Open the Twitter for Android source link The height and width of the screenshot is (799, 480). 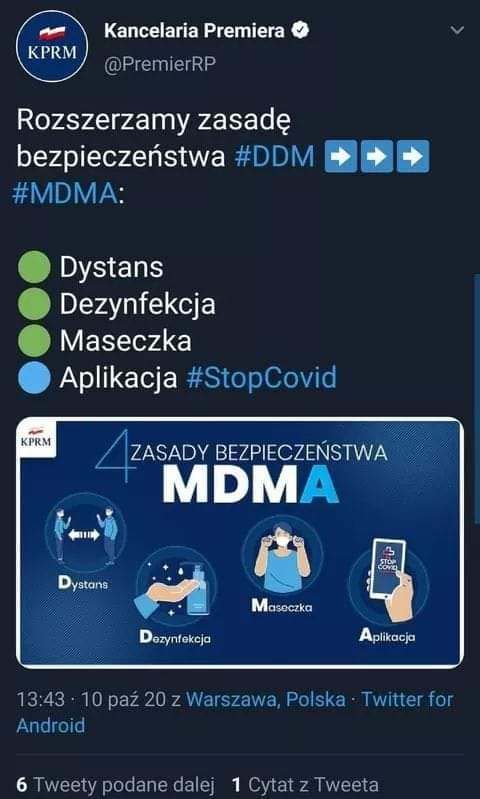[x=235, y=712]
